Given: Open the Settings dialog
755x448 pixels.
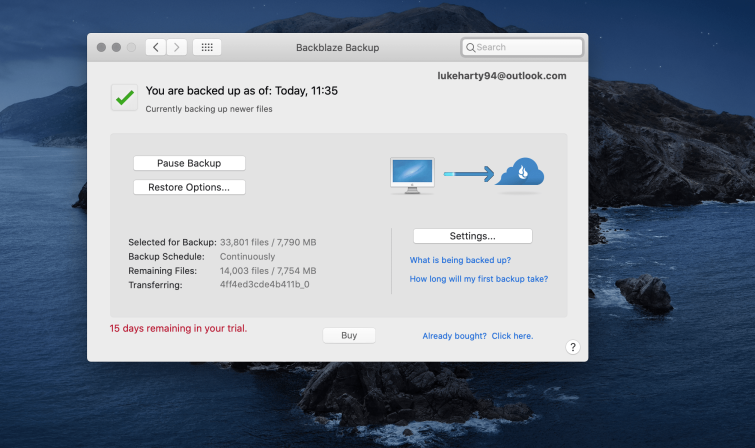Looking at the screenshot, I should click(x=473, y=236).
